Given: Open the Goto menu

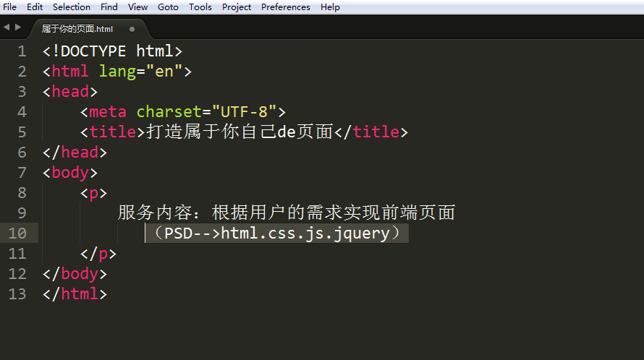Looking at the screenshot, I should [168, 7].
